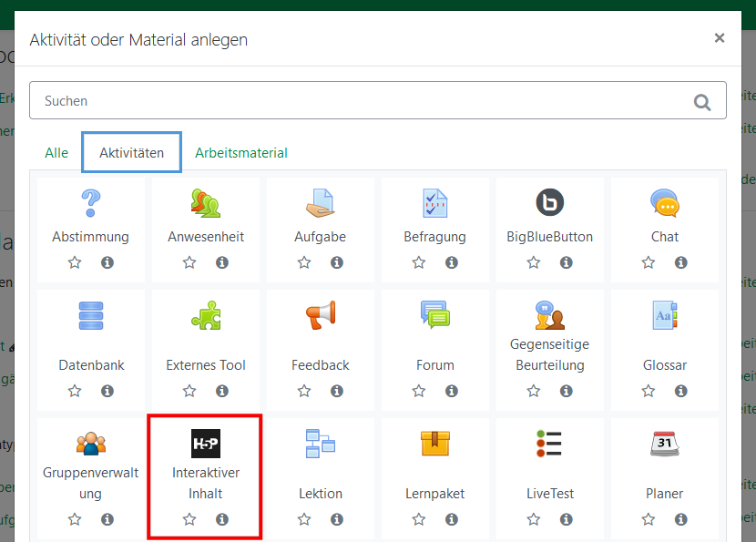
Task: Expand info for Gegenseitige Beurteilung
Action: click(x=567, y=391)
